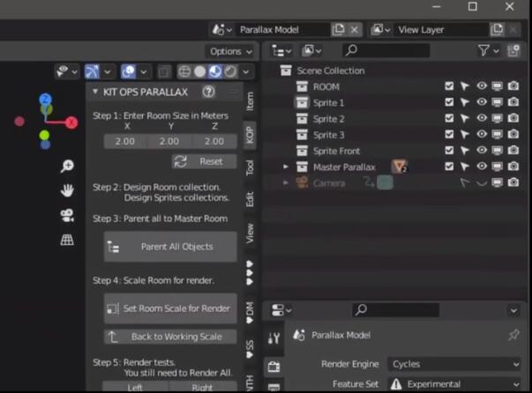The image size is (532, 393).
Task: Click the red X axis gizmo
Action: pyautogui.click(x=71, y=122)
